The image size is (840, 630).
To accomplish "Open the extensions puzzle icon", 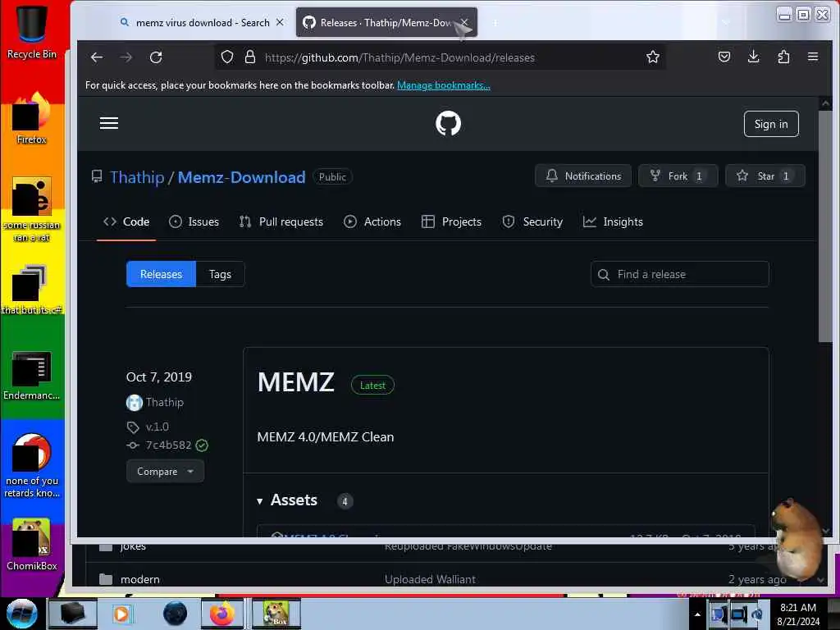I will (783, 57).
